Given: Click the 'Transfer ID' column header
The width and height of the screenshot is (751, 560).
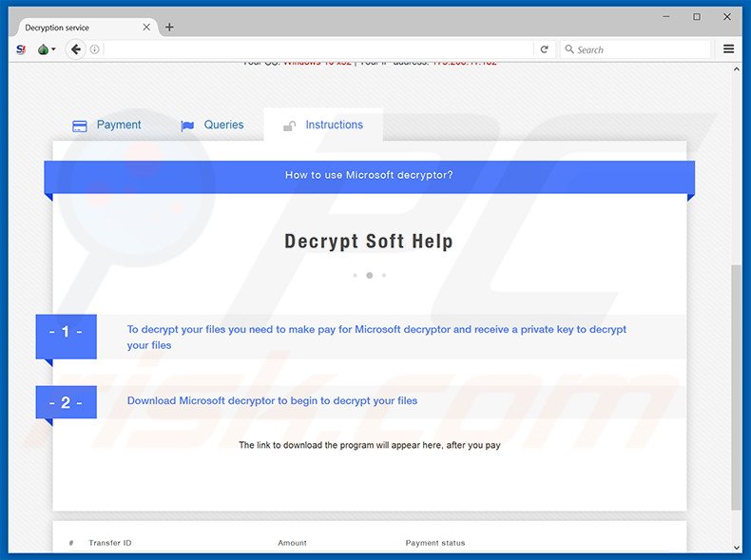Looking at the screenshot, I should (x=109, y=543).
